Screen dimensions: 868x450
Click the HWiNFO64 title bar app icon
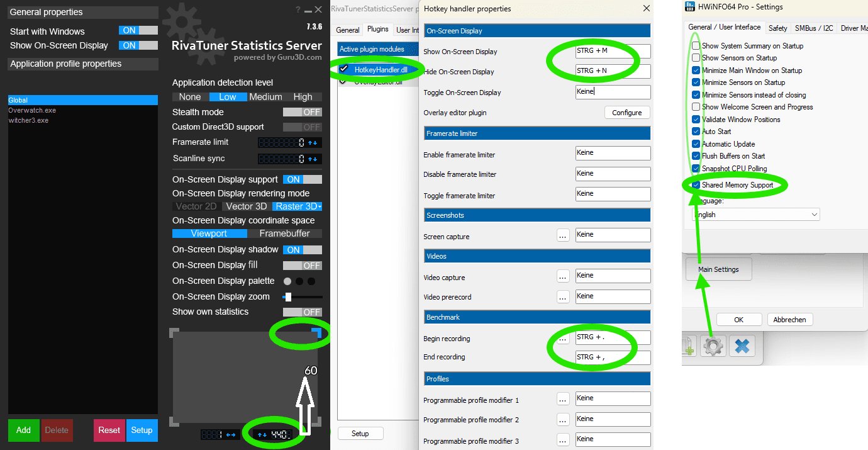tap(691, 7)
